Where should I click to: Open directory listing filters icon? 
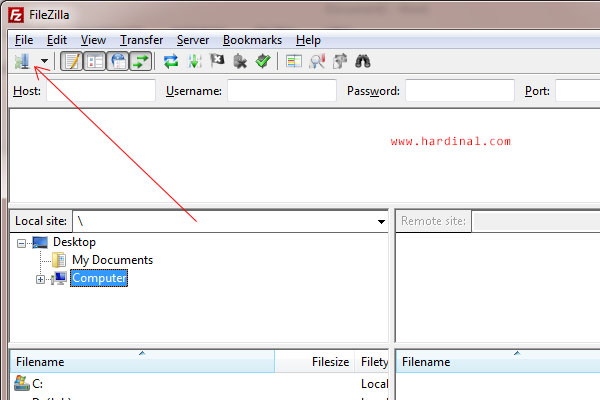point(293,61)
